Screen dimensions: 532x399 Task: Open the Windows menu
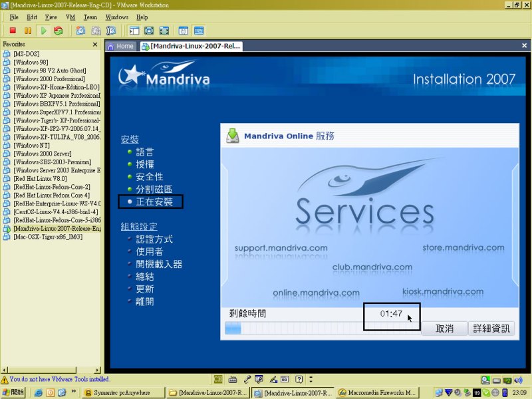click(117, 17)
